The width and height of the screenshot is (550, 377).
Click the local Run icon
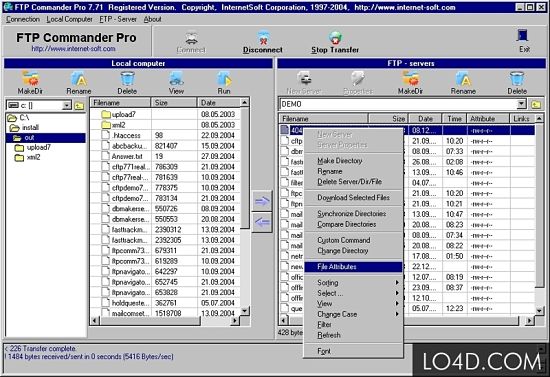pos(224,79)
